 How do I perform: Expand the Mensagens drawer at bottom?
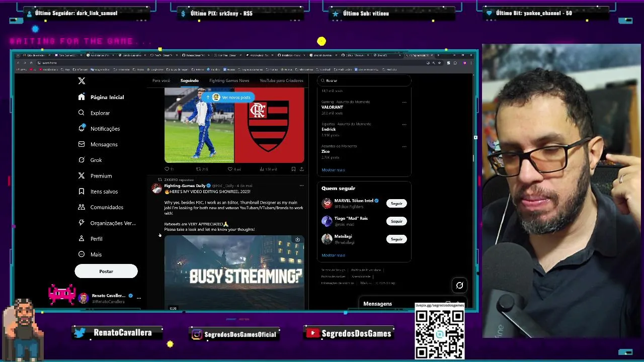[413, 304]
